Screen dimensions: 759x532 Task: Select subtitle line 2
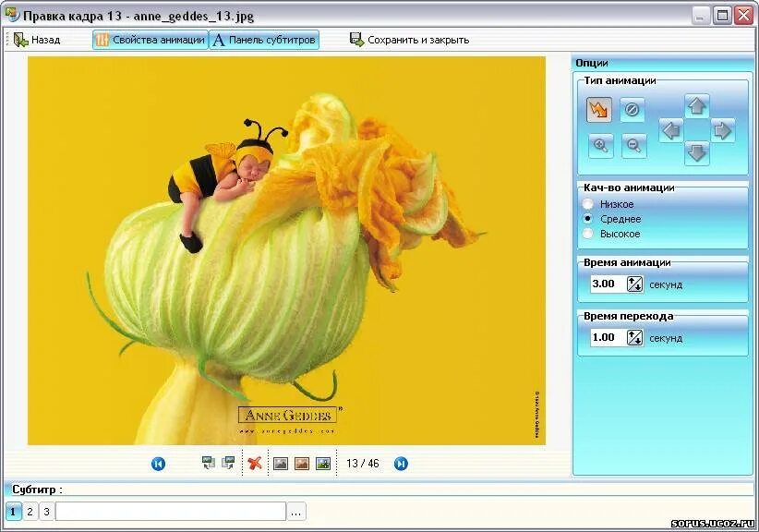(30, 512)
